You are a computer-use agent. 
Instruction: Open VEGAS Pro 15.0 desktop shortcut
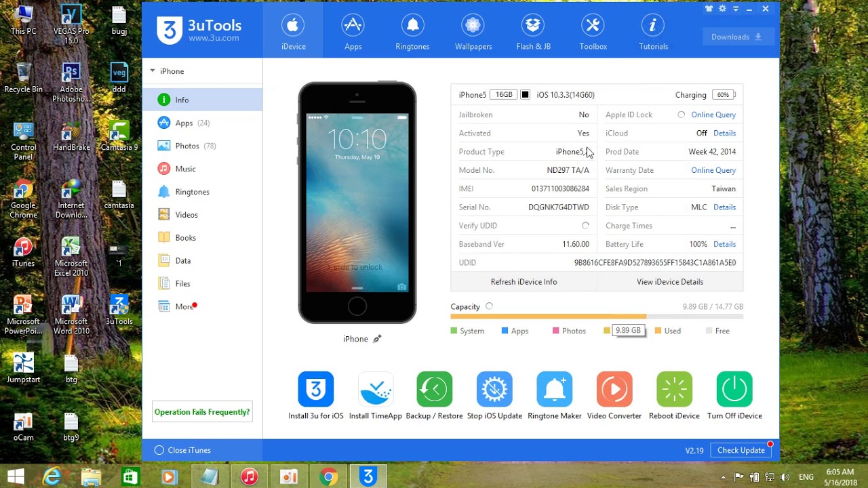pos(71,24)
